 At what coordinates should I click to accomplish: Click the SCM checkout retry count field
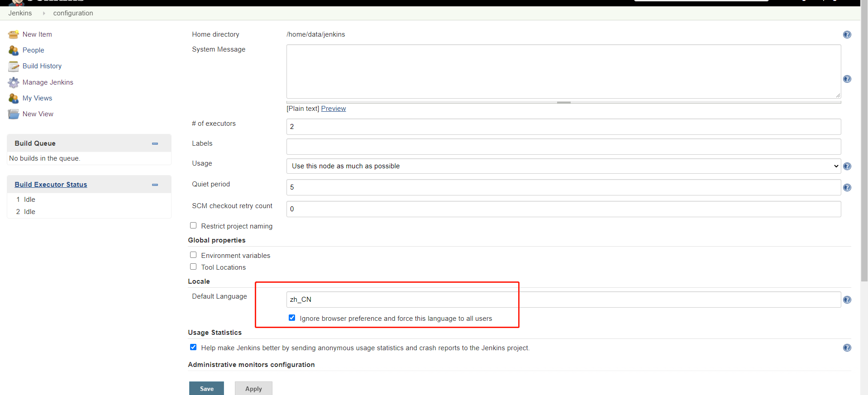(x=563, y=209)
